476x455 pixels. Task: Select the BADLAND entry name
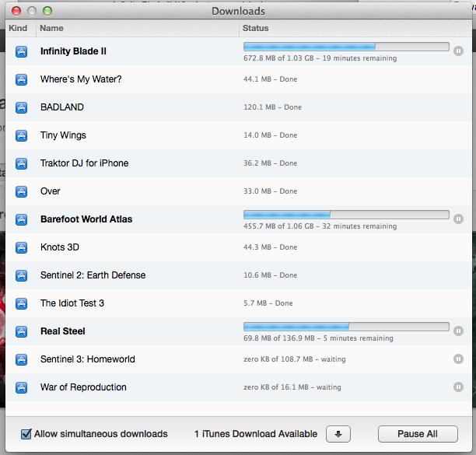(x=62, y=107)
